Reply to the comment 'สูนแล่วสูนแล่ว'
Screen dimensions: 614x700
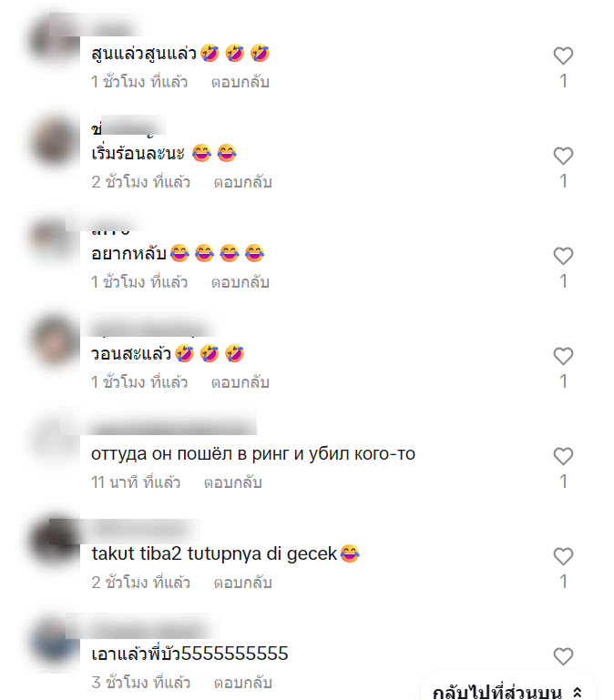(240, 82)
